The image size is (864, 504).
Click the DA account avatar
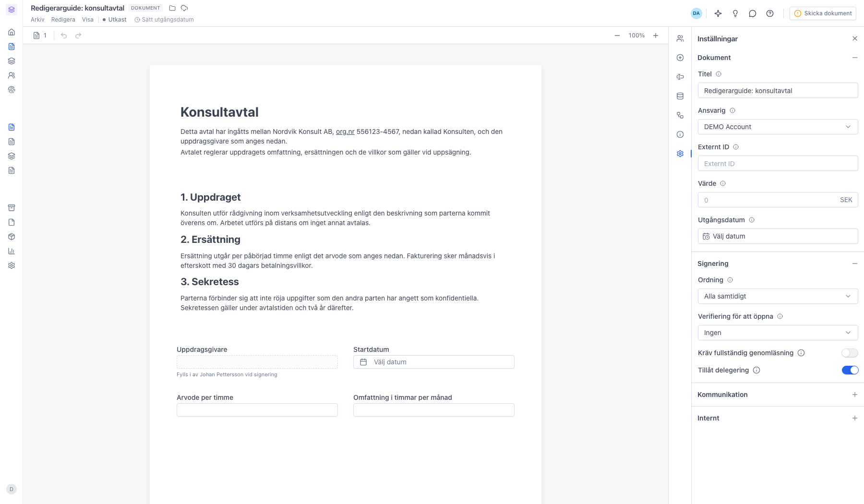tap(696, 13)
